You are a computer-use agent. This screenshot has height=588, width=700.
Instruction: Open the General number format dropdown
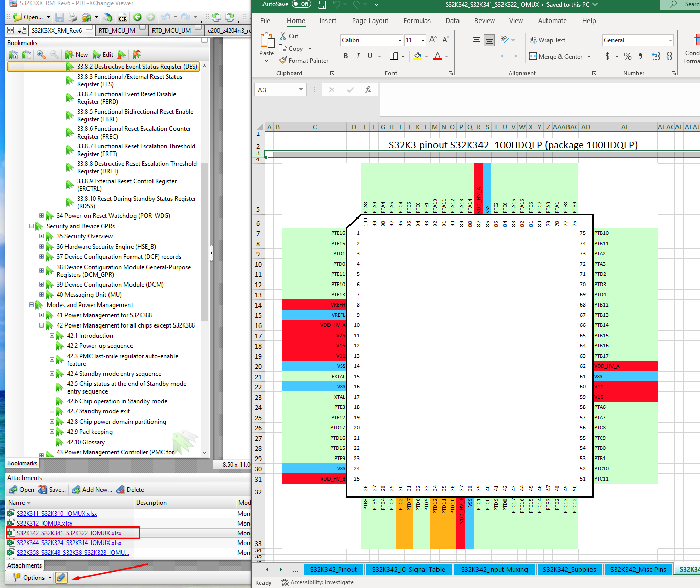click(670, 40)
